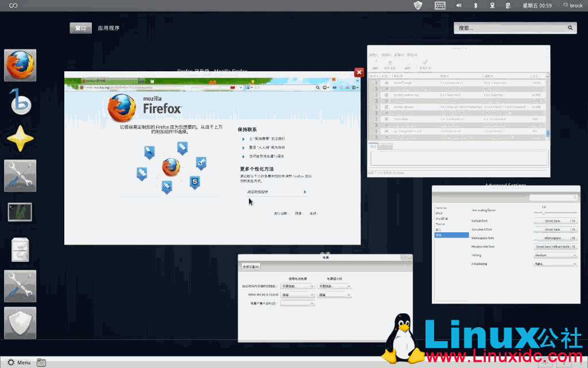Open the archive manager from the dock
This screenshot has height=368, width=588.
coord(20,249)
